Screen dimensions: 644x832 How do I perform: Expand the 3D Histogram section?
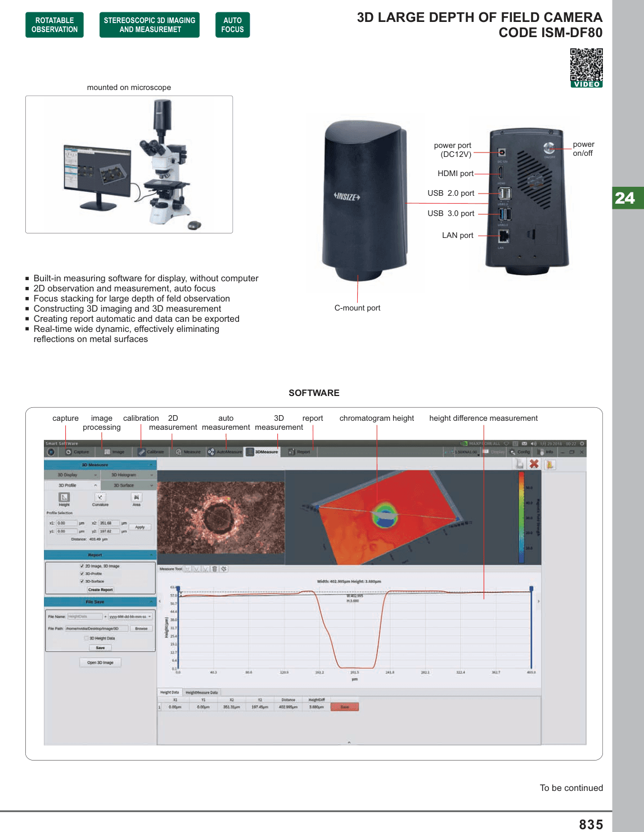129,475
